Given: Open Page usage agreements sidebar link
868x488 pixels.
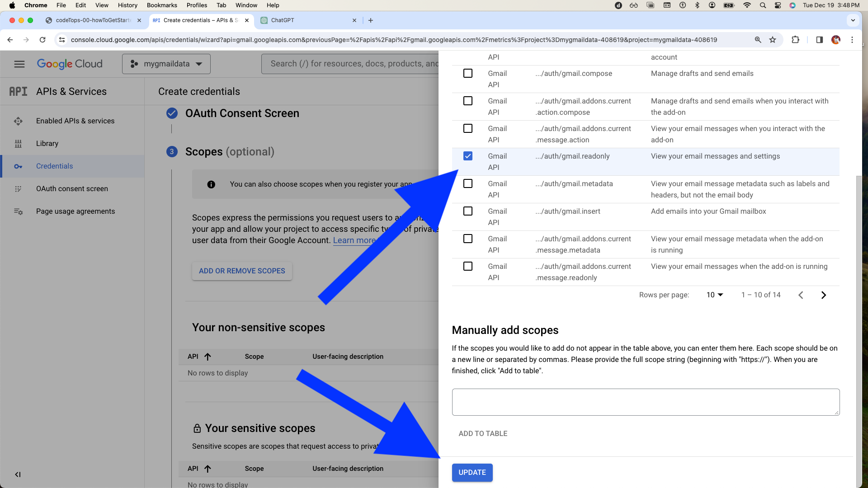Looking at the screenshot, I should click(72, 211).
